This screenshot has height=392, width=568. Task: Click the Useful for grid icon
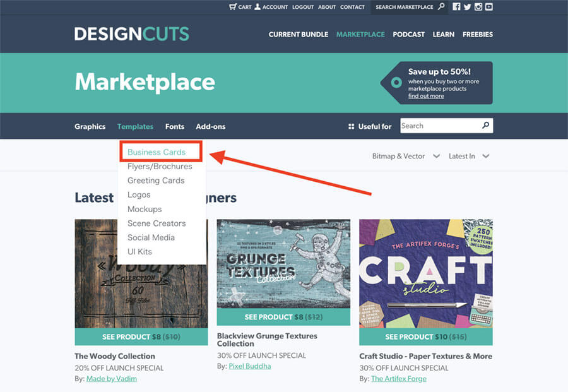click(x=351, y=126)
